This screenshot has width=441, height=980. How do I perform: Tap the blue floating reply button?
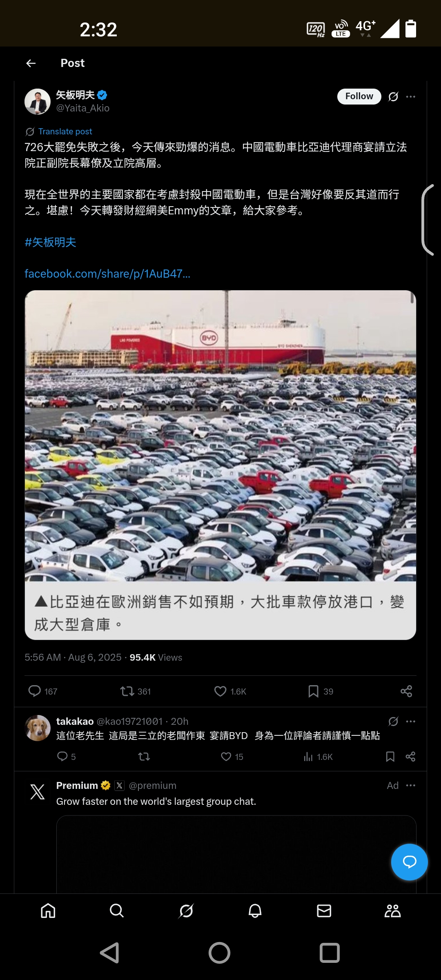tap(410, 862)
